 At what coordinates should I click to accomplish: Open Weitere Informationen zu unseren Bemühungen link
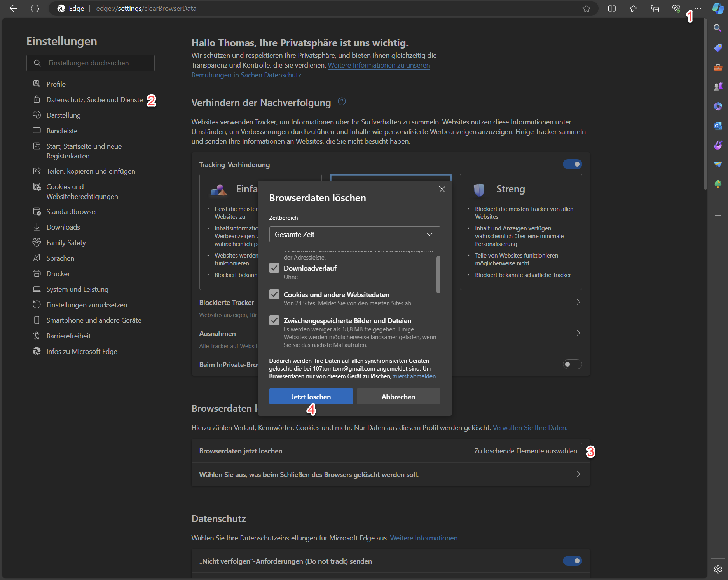(x=379, y=65)
